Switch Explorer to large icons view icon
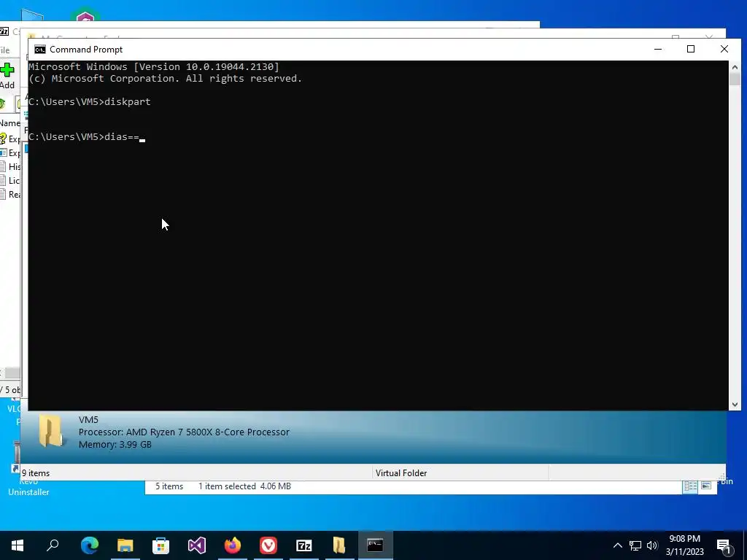This screenshot has width=747, height=560. coord(706,486)
